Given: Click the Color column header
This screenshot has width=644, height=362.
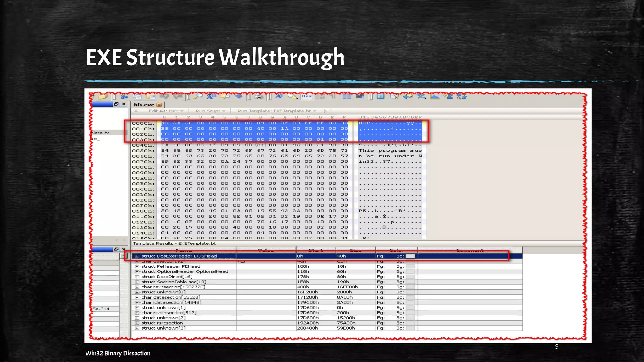Looking at the screenshot, I should [x=397, y=250].
